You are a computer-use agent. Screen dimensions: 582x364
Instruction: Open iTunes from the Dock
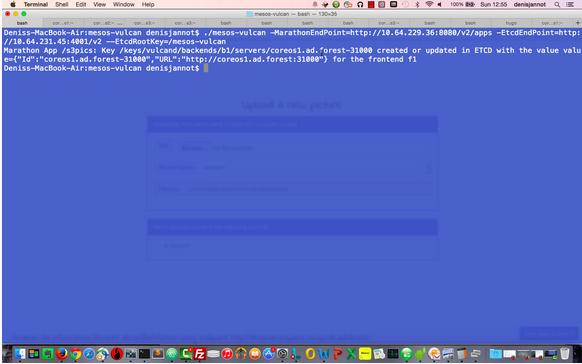[x=227, y=354]
